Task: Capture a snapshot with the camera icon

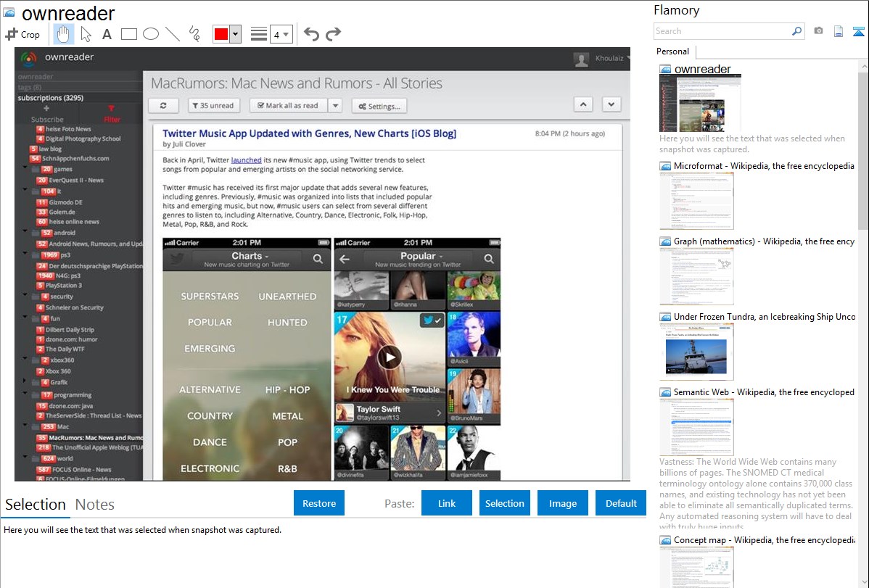Action: pos(818,31)
